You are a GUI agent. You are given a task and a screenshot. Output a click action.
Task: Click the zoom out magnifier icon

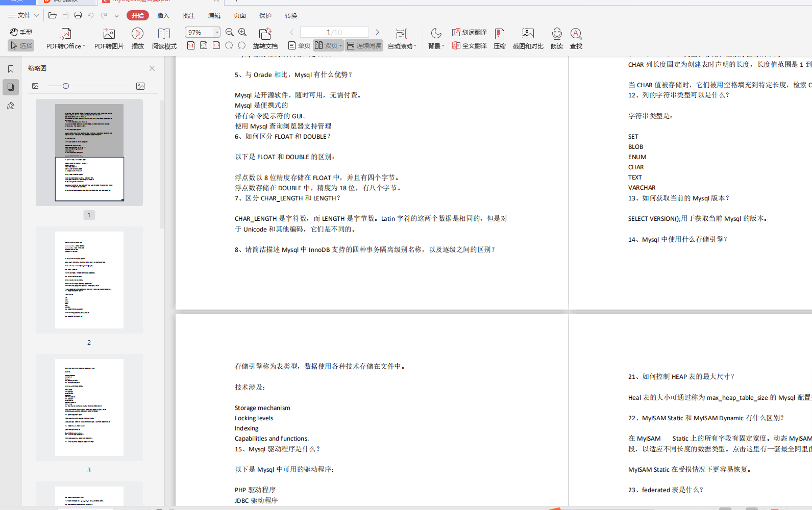pyautogui.click(x=230, y=32)
